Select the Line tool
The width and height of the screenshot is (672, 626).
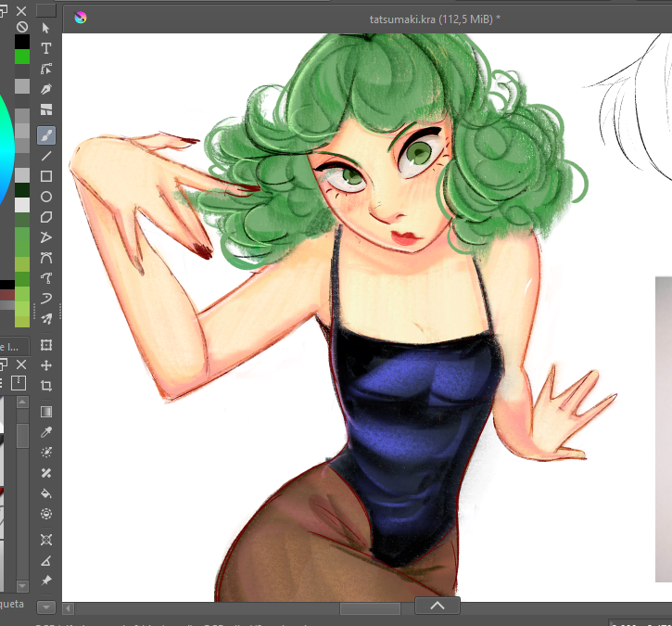pyautogui.click(x=45, y=156)
